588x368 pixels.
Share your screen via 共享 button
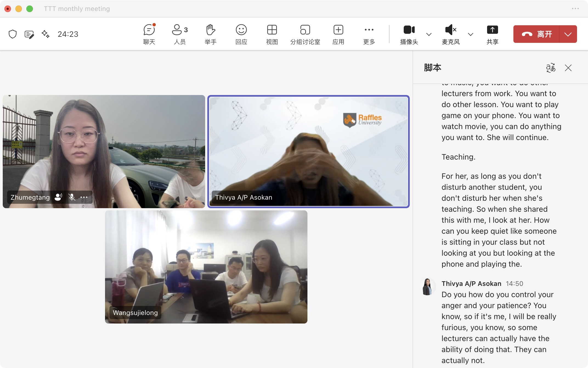point(492,34)
